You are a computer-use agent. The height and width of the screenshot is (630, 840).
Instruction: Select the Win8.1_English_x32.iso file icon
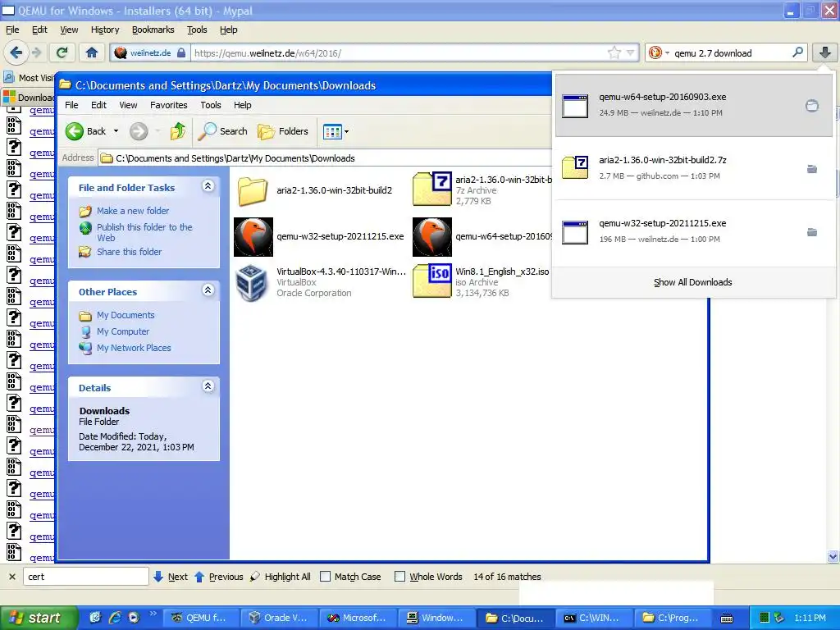(431, 281)
